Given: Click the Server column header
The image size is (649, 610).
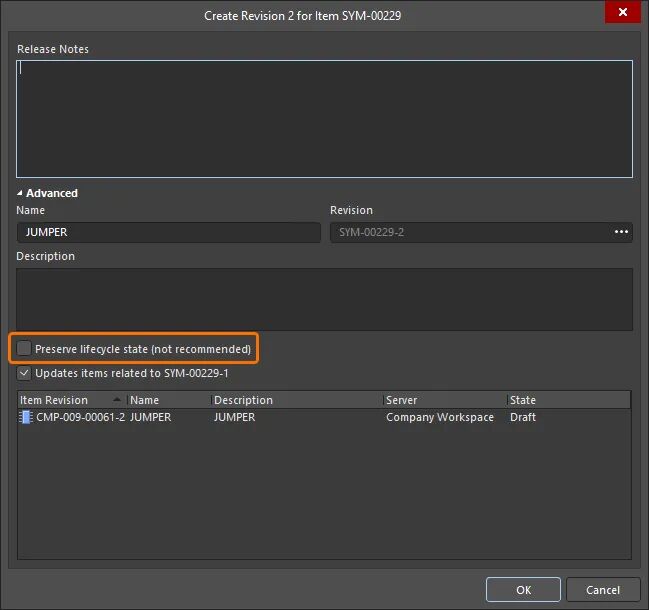Looking at the screenshot, I should [444, 400].
